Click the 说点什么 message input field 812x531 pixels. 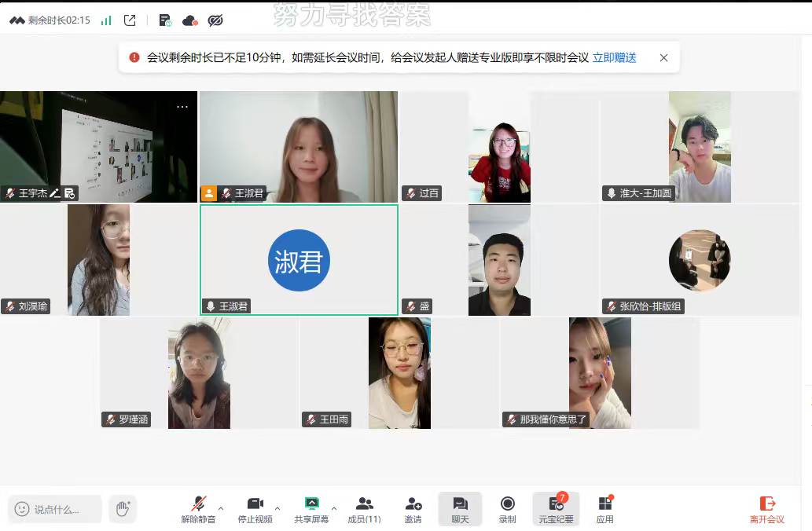(56, 509)
